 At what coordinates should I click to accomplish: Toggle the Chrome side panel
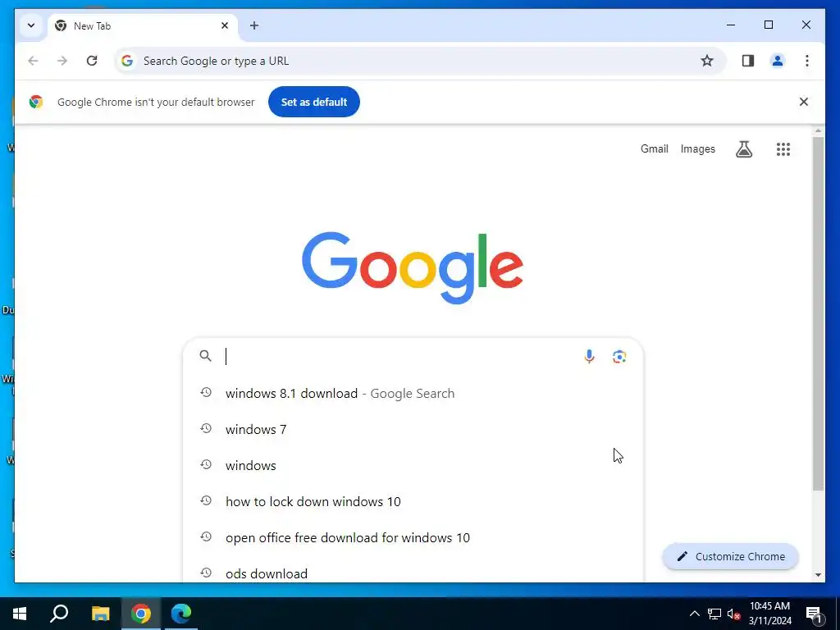pyautogui.click(x=748, y=61)
